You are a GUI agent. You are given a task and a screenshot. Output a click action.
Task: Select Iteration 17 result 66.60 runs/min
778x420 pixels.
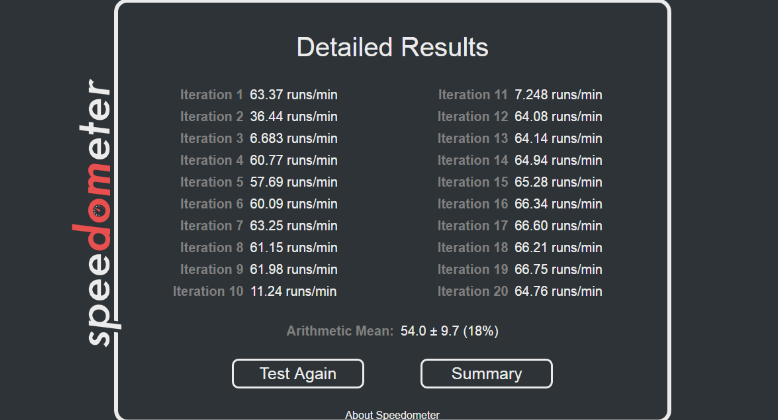pos(558,225)
